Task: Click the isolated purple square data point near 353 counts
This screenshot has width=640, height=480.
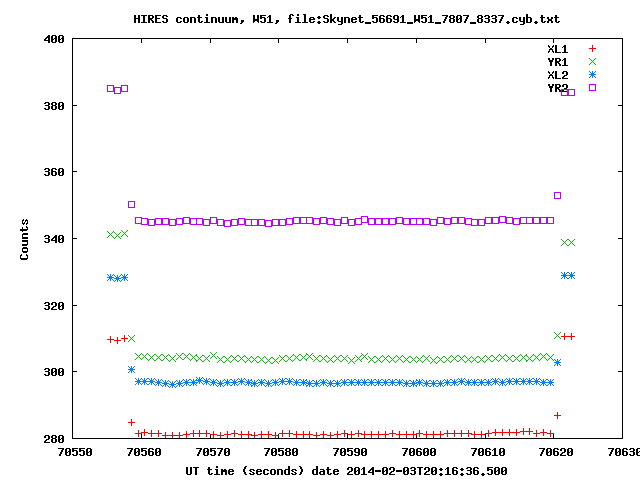Action: point(558,196)
